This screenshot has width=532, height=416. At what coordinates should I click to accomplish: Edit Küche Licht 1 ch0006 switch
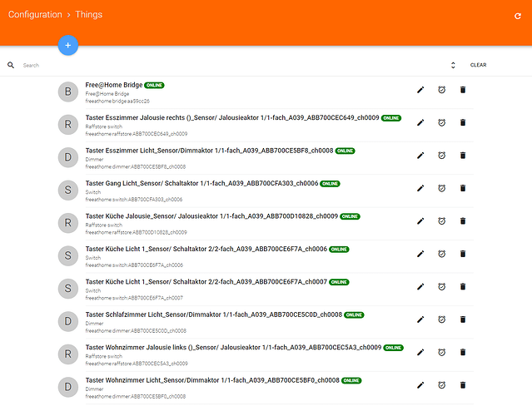[420, 254]
